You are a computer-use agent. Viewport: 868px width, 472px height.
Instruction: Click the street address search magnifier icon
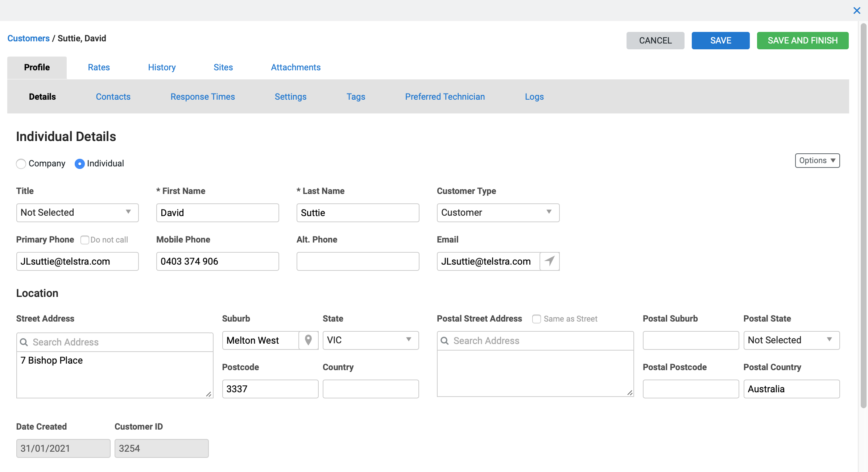coord(24,342)
